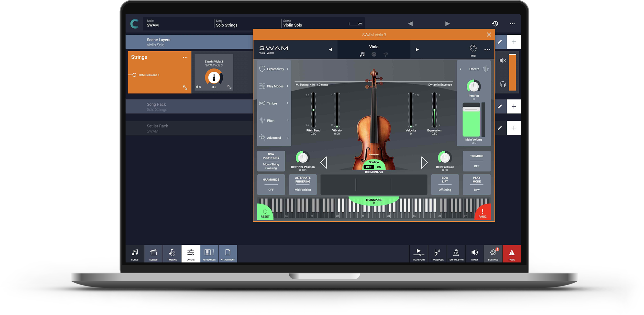
Task: Open the Mixer panel
Action: coord(474,254)
